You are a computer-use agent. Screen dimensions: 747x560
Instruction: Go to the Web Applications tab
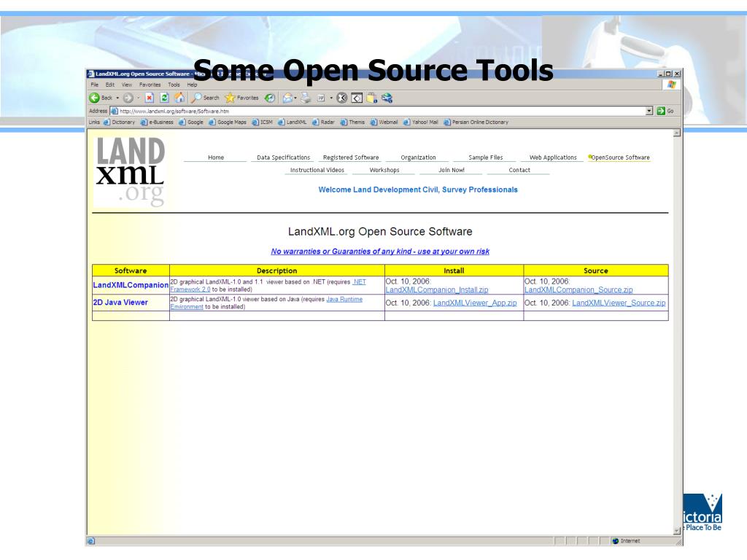pyautogui.click(x=553, y=157)
